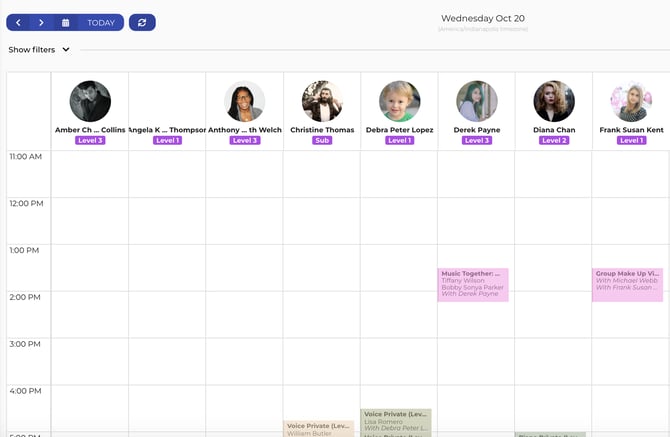Image resolution: width=670 pixels, height=437 pixels.
Task: Click Diana Chan's avatar image
Action: [554, 101]
